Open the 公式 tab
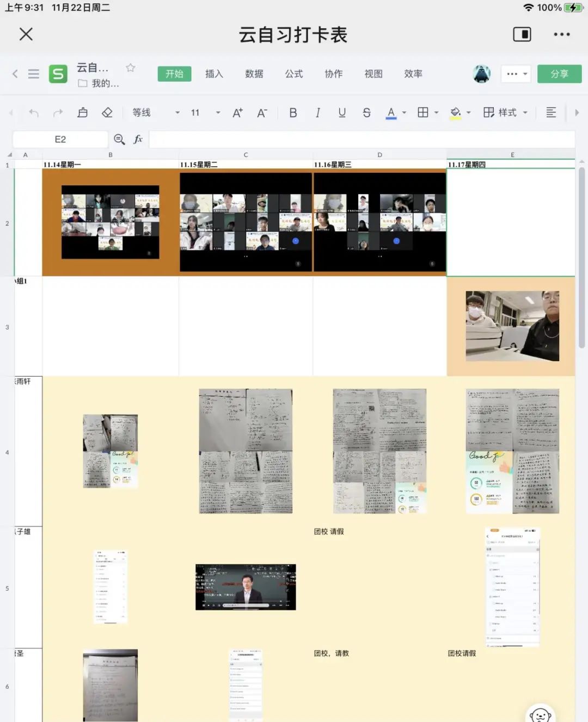 294,74
